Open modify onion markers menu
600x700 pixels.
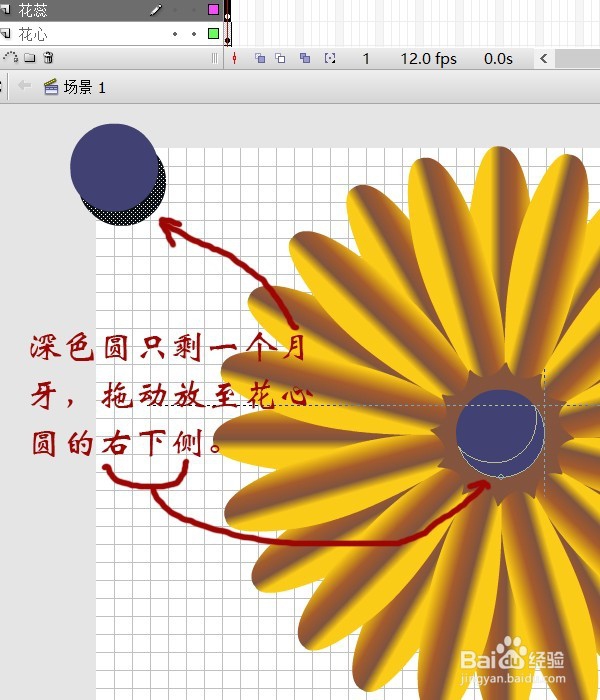(x=330, y=58)
